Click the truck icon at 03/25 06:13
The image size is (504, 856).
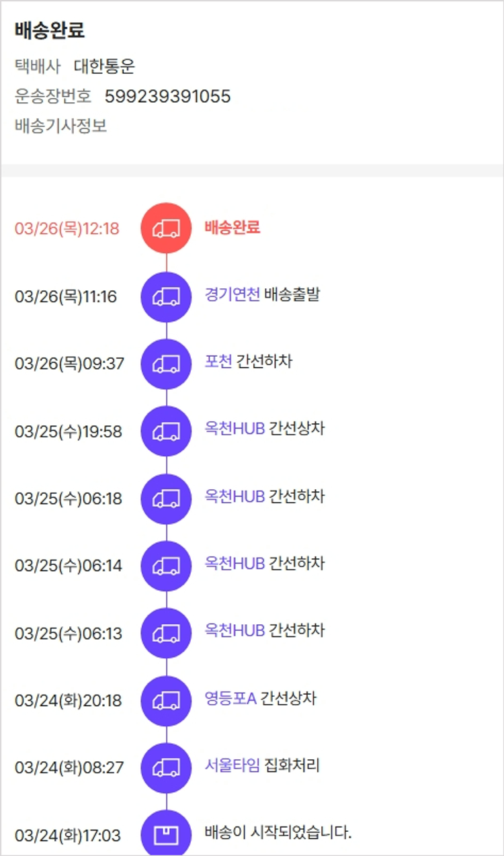(x=166, y=633)
